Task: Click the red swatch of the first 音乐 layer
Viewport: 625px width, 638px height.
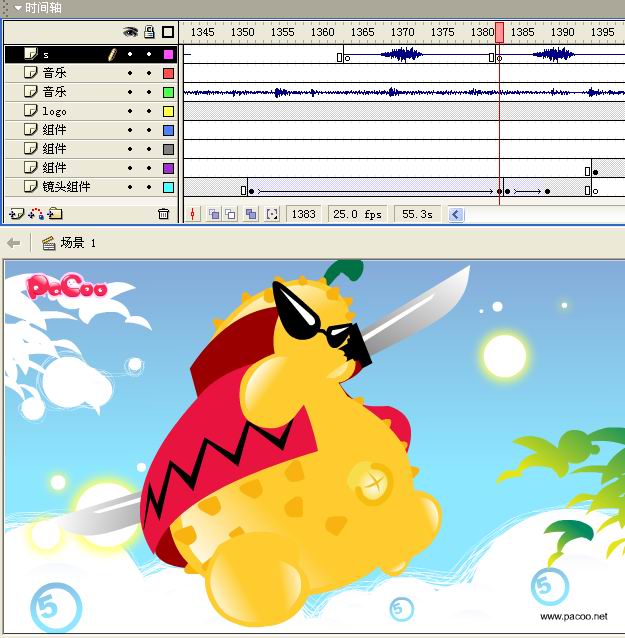Action: (x=168, y=73)
